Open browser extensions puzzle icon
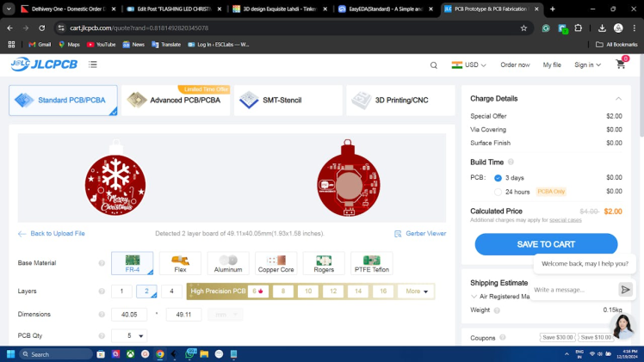Viewport: 644px width, 362px height. (579, 28)
